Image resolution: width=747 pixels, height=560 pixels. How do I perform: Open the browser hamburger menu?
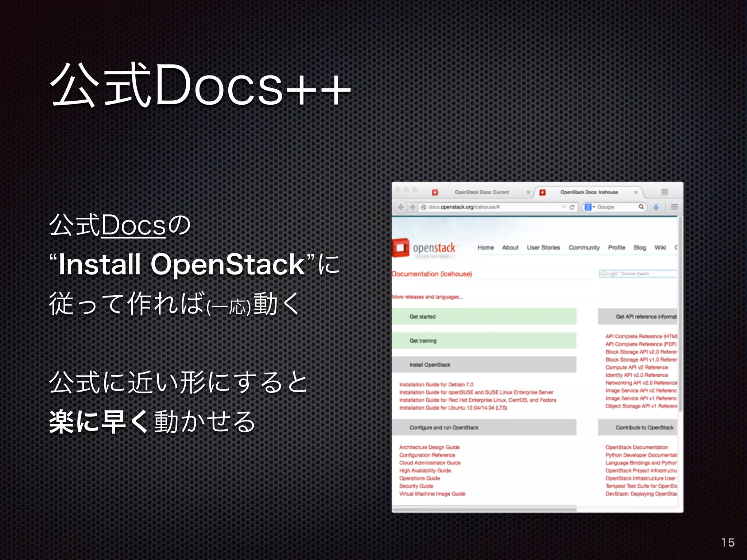click(674, 207)
